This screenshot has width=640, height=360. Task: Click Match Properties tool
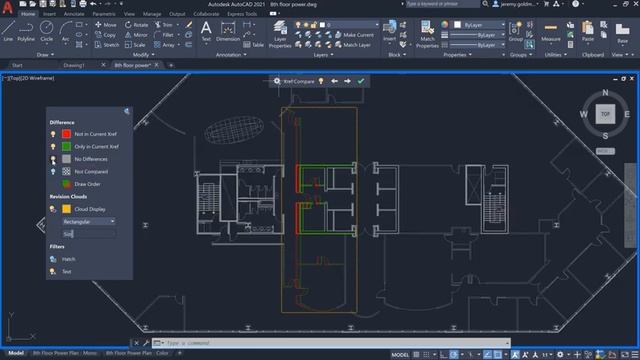[x=427, y=34]
